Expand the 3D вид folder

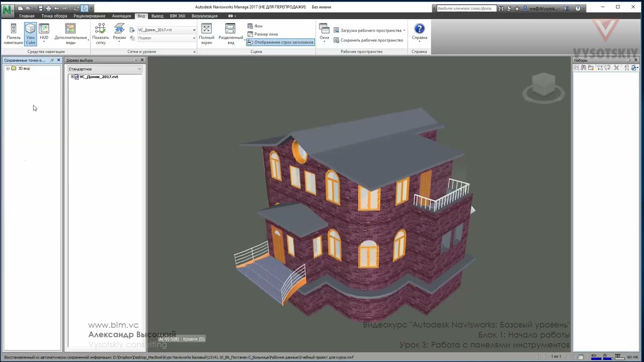click(x=8, y=68)
